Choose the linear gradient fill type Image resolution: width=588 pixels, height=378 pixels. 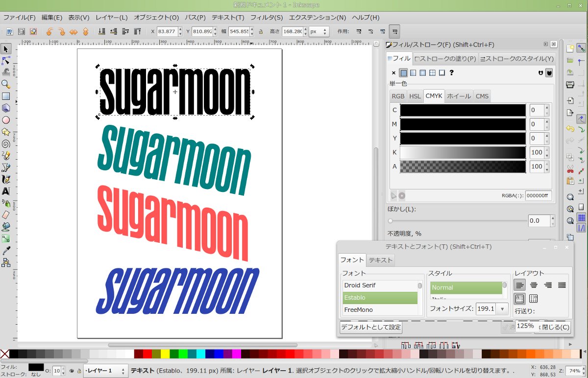(x=413, y=73)
